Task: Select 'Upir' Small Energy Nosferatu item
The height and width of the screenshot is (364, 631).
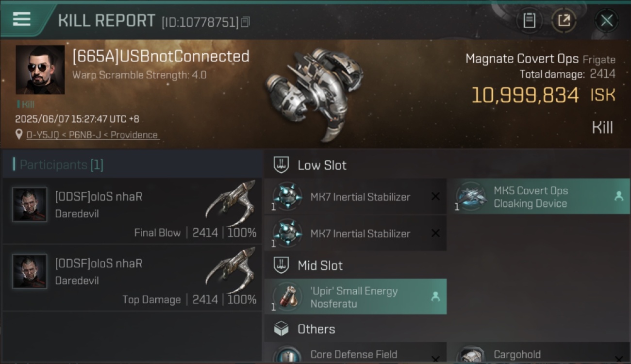Action: coord(355,297)
